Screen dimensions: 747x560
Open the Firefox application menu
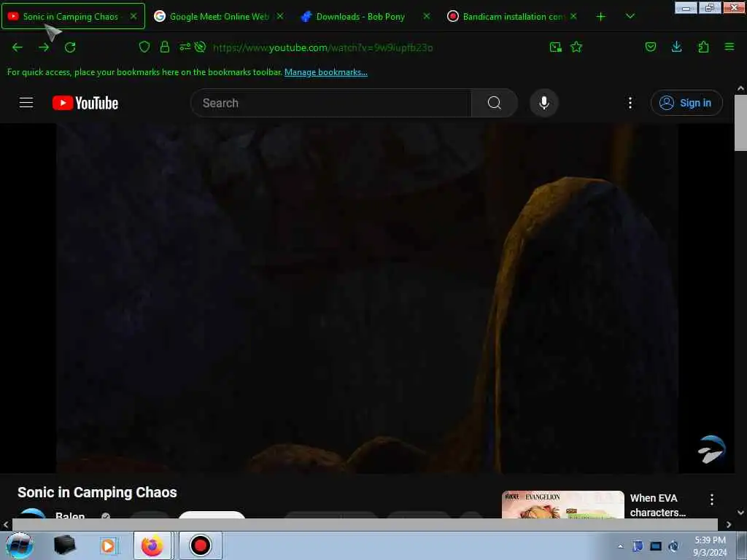click(x=729, y=47)
